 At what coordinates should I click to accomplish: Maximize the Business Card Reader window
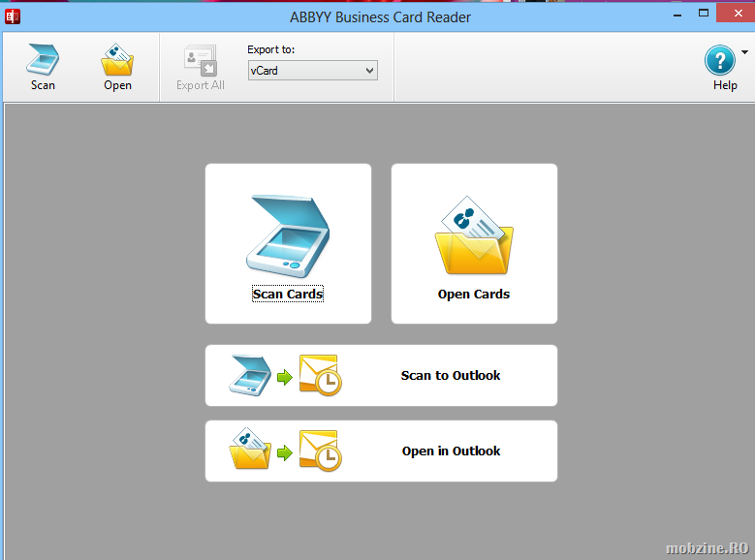click(704, 14)
